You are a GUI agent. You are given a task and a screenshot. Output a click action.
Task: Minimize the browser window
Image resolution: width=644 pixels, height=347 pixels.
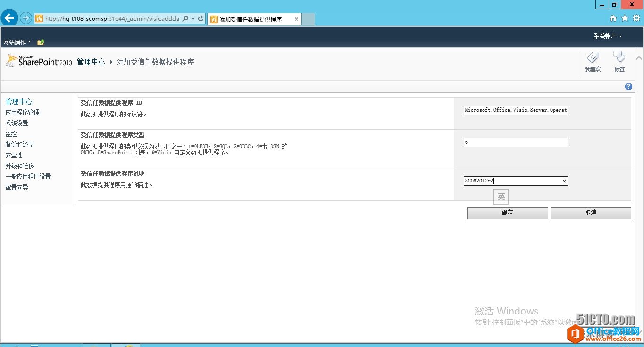[602, 4]
